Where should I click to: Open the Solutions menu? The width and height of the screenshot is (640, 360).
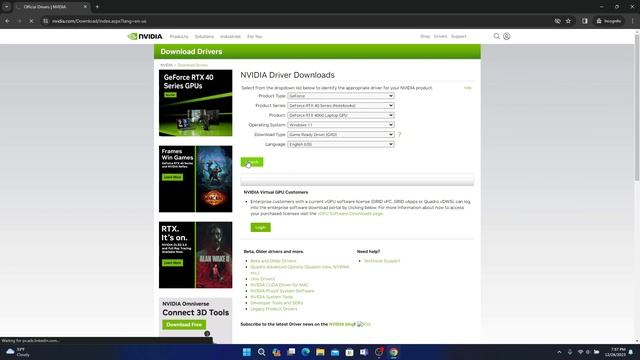(204, 36)
